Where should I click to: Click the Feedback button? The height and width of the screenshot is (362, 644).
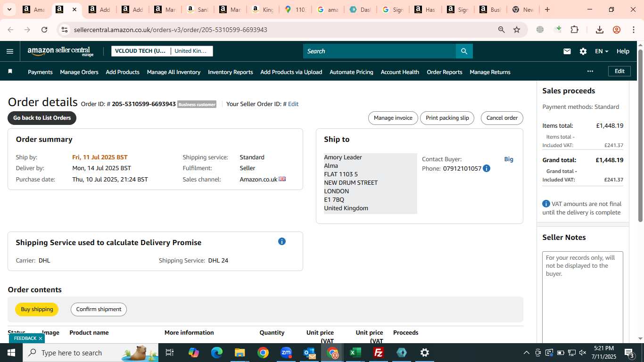pos(25,338)
